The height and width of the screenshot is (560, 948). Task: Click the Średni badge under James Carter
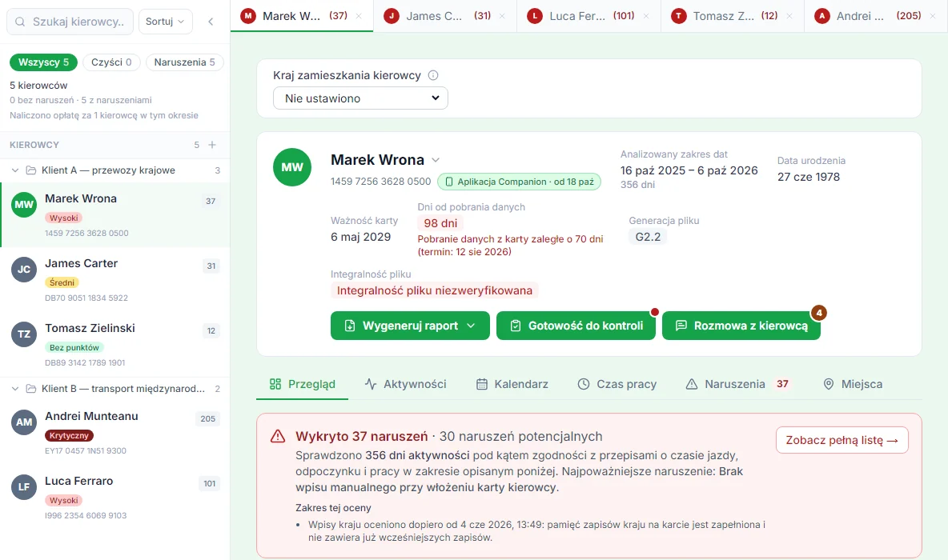click(62, 282)
